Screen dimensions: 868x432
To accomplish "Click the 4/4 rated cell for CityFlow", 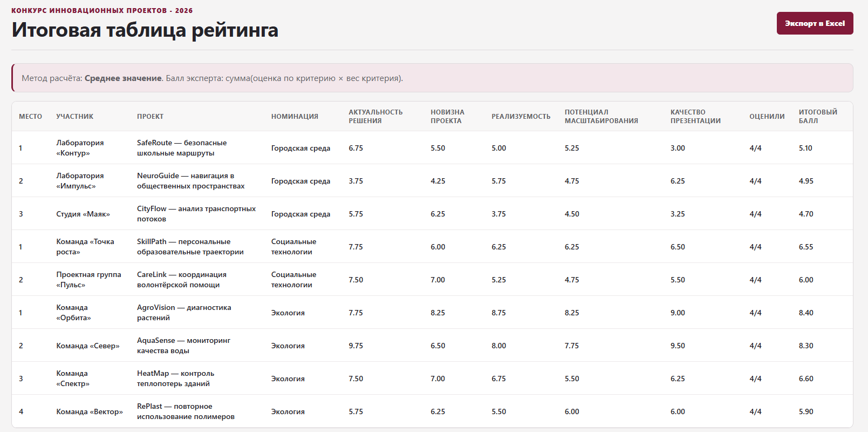I will (755, 214).
